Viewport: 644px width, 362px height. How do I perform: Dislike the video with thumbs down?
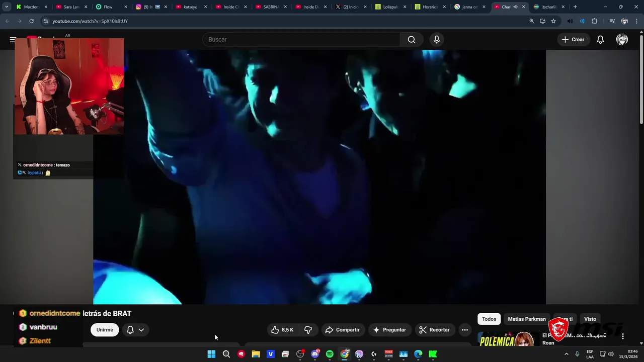[308, 330]
